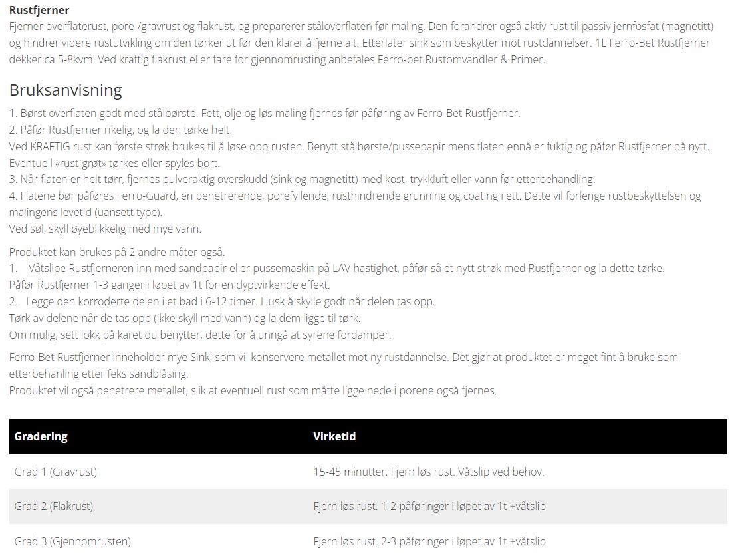This screenshot has width=732, height=560.
Task: Click the Gradering column header
Action: (41, 436)
